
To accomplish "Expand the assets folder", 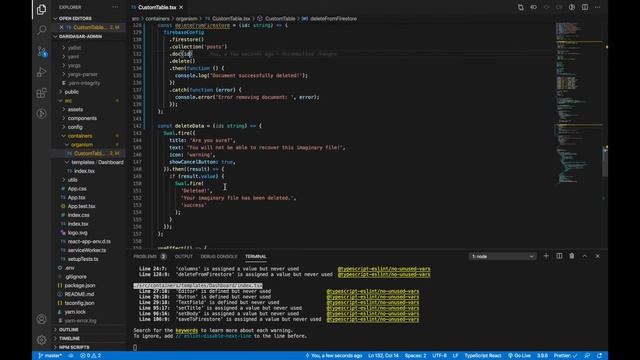I will click(x=75, y=109).
